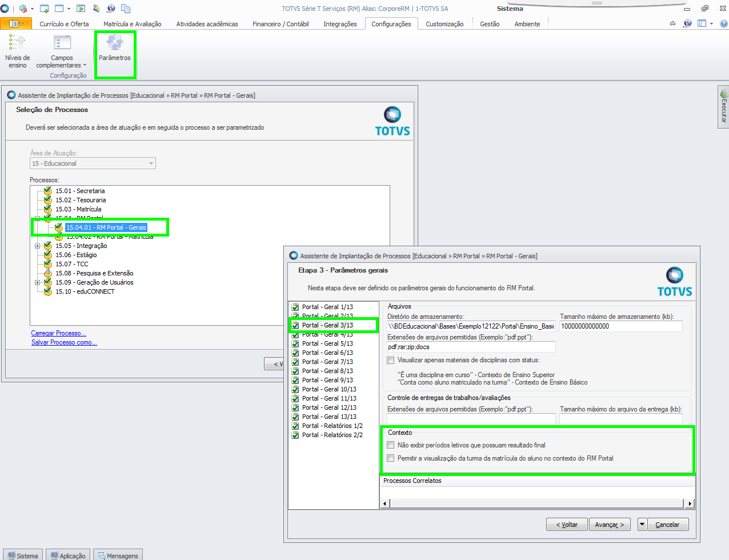Image resolution: width=729 pixels, height=560 pixels.
Task: Click the Sistema status bar button
Action: pyautogui.click(x=22, y=555)
